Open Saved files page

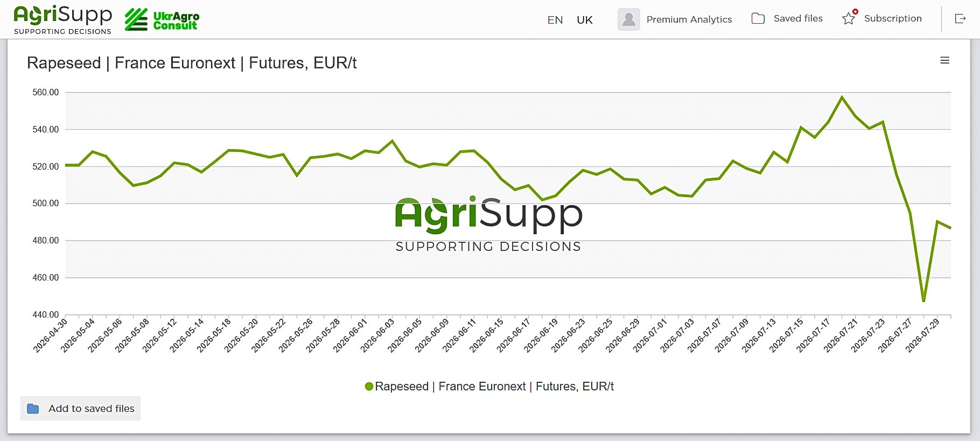click(798, 18)
